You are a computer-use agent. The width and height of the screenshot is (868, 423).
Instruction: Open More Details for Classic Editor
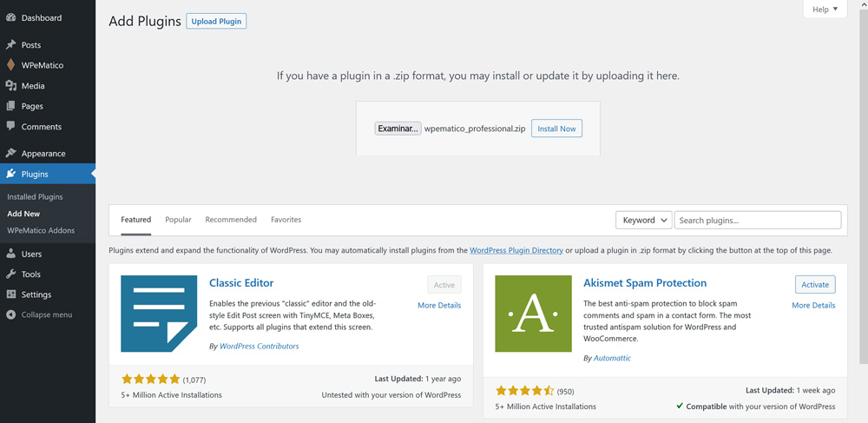[439, 305]
